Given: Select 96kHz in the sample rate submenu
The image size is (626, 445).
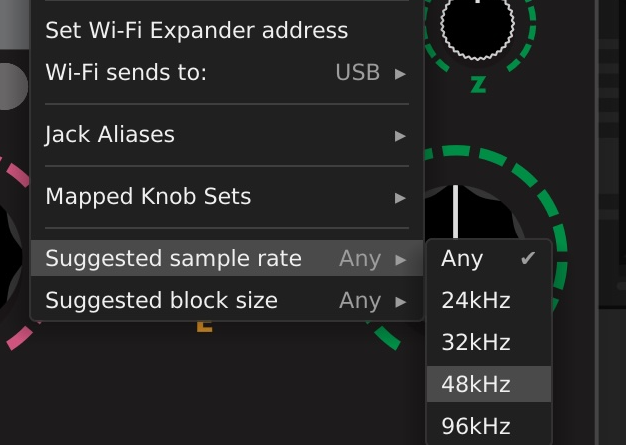Looking at the screenshot, I should click(476, 426).
